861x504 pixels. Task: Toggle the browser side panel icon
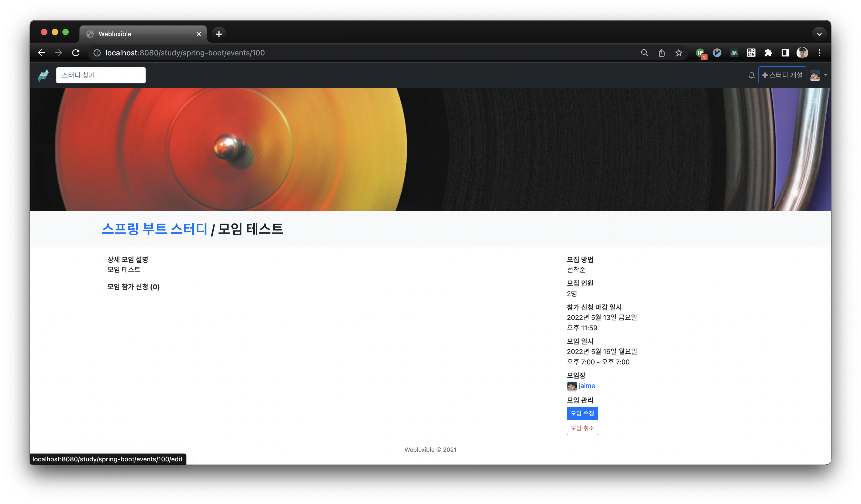click(785, 53)
